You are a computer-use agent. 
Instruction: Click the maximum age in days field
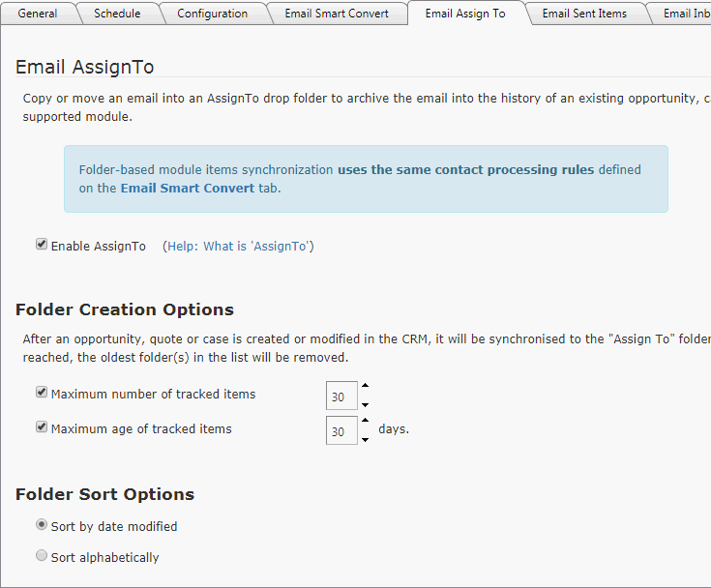tap(341, 430)
